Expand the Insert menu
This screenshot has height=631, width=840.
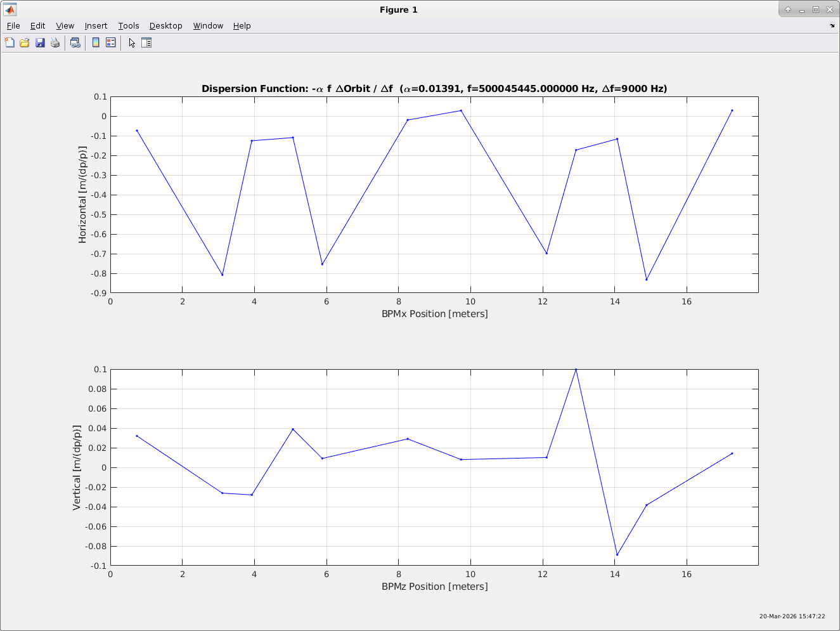[96, 26]
